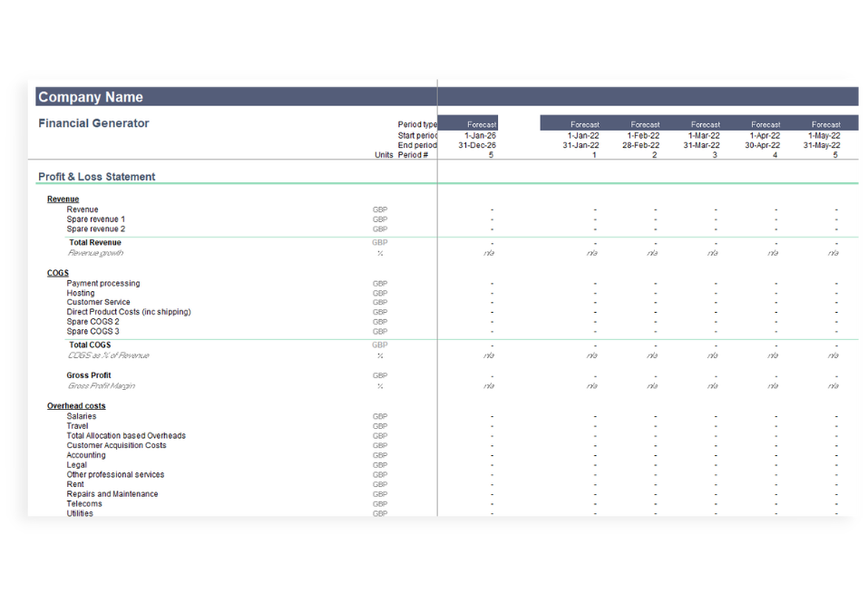Select the Spare COGS 2 label
Screen dimensions: 868x603
[x=93, y=321]
